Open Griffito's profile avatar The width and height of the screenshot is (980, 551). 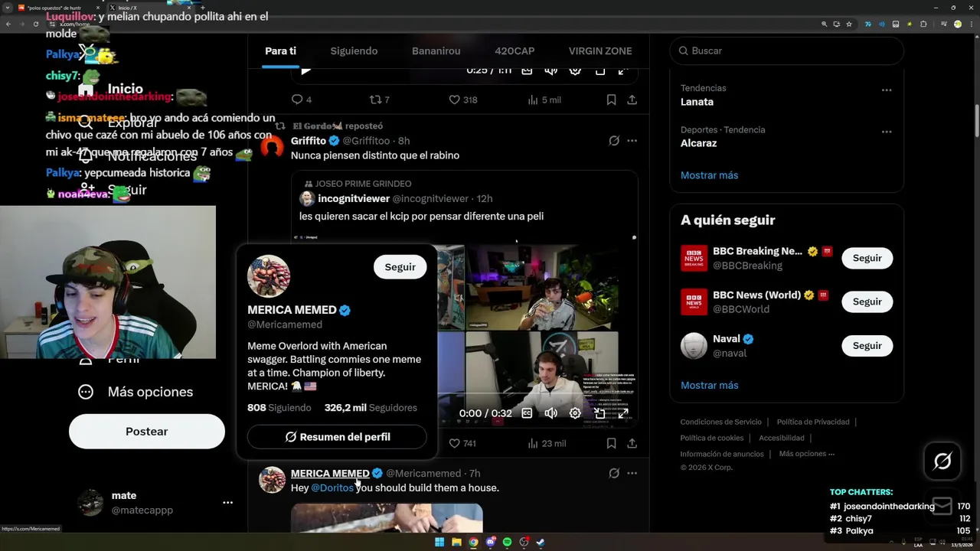272,147
